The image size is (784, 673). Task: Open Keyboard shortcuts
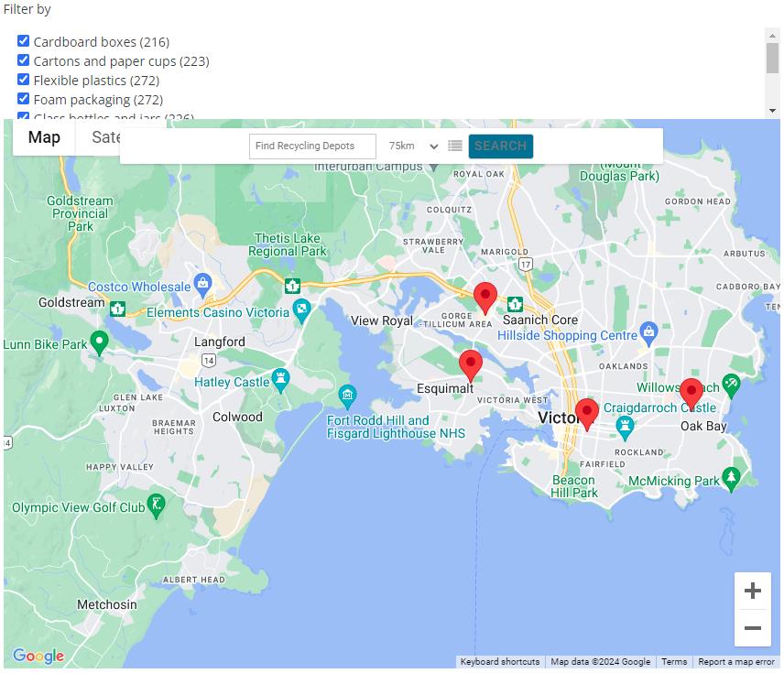pyautogui.click(x=499, y=661)
